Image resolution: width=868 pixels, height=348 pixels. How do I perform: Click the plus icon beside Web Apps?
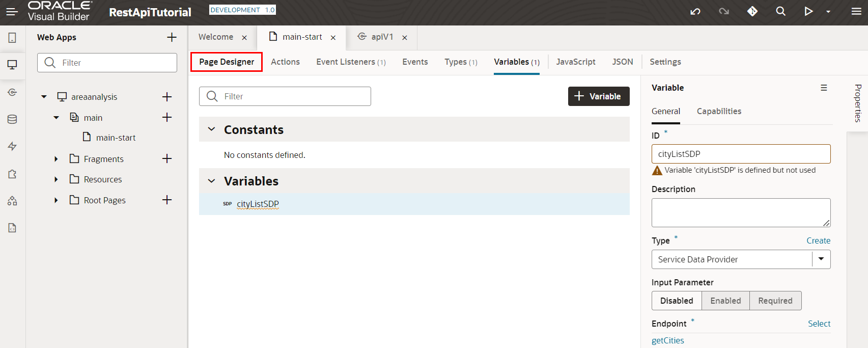click(x=172, y=37)
